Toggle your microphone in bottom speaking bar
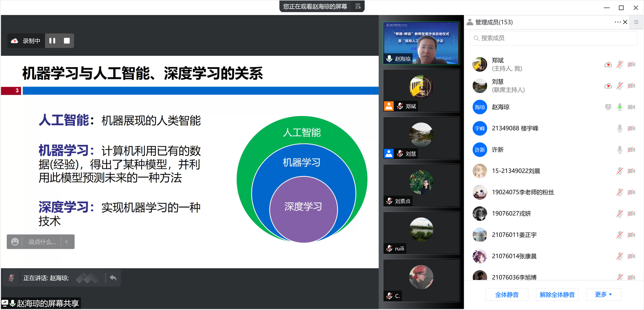Image resolution: width=644 pixels, height=310 pixels. click(x=11, y=278)
